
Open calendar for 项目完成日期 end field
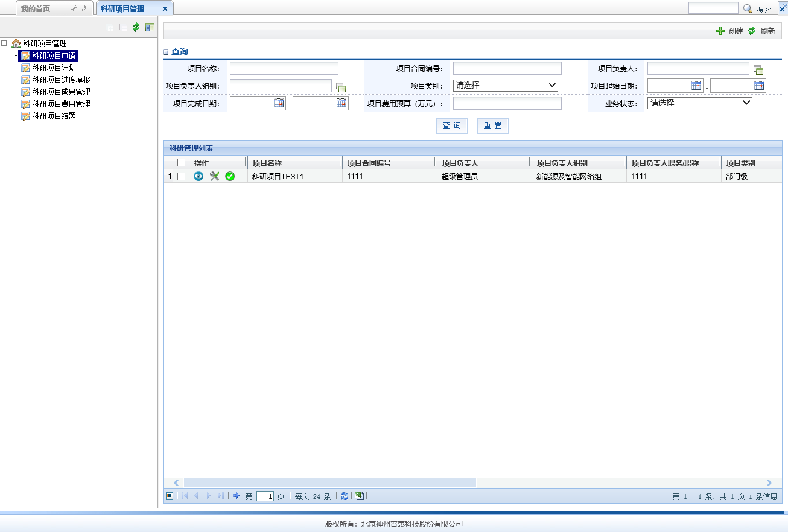pyautogui.click(x=342, y=103)
